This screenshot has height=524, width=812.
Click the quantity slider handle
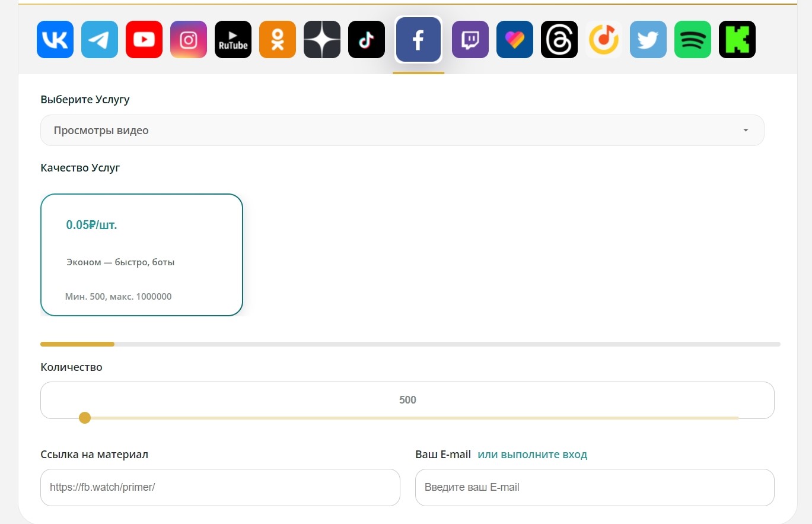(x=85, y=418)
